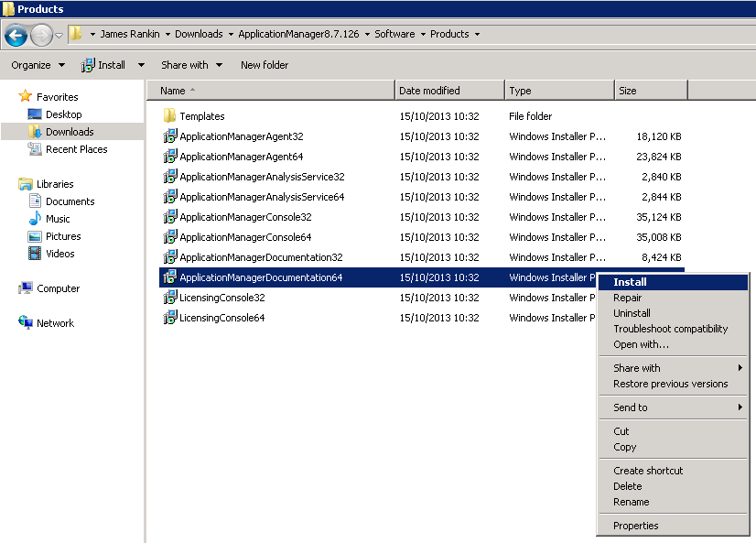Click the Forward navigation arrow button
Viewport: 756px width, 543px height.
(41, 35)
